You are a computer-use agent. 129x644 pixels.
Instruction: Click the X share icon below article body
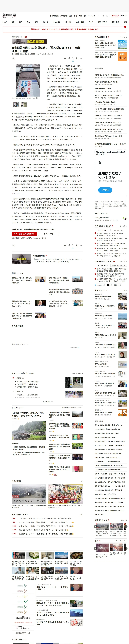click(x=73, y=245)
